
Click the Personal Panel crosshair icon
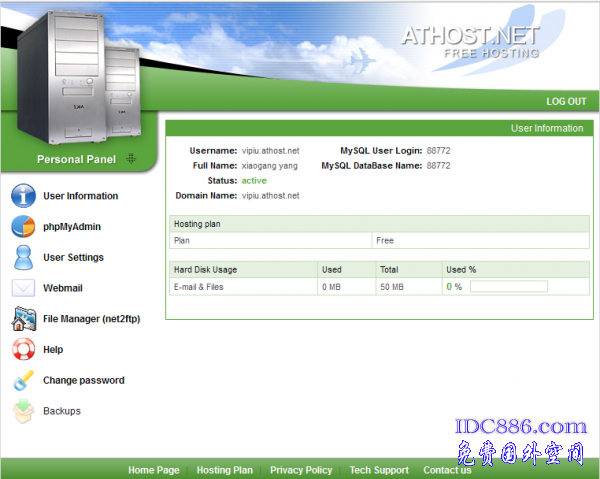pos(129,159)
